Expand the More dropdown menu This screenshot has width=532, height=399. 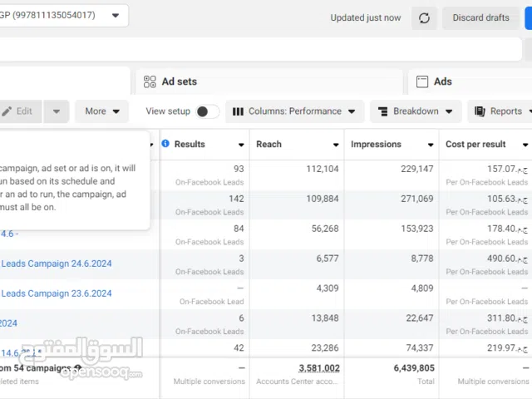click(x=102, y=111)
